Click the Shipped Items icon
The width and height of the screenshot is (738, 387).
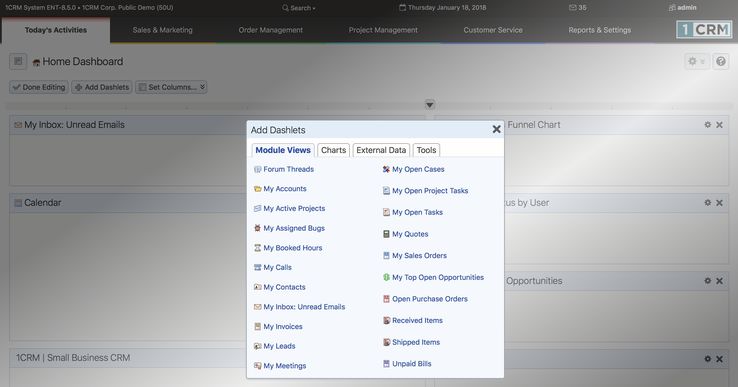point(386,342)
